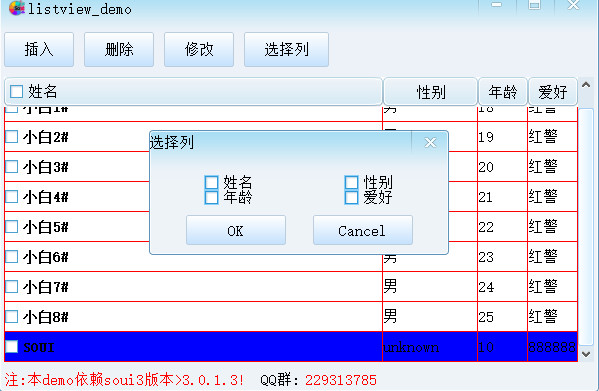Check the 爱好 box in dialog
The image size is (599, 391).
(x=351, y=197)
